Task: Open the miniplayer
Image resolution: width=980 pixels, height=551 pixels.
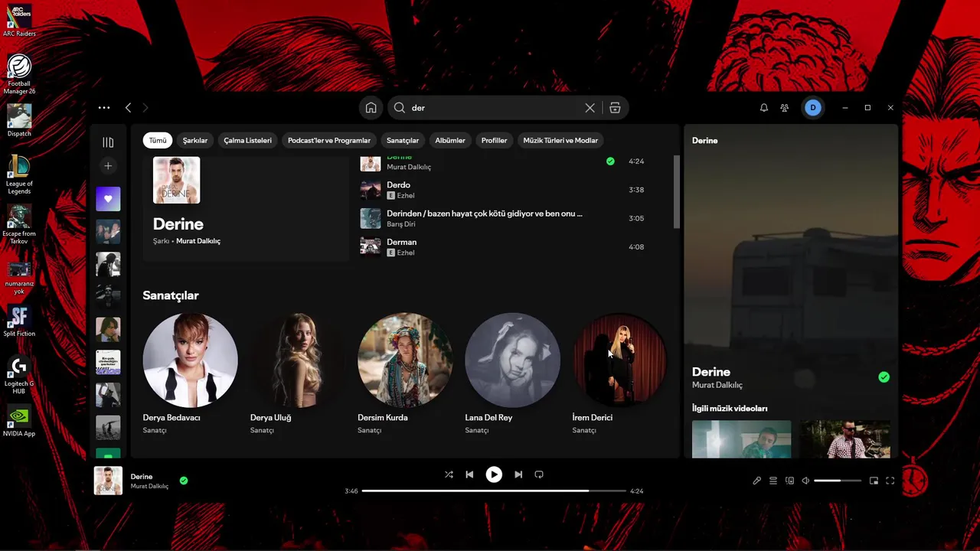Action: 874,481
